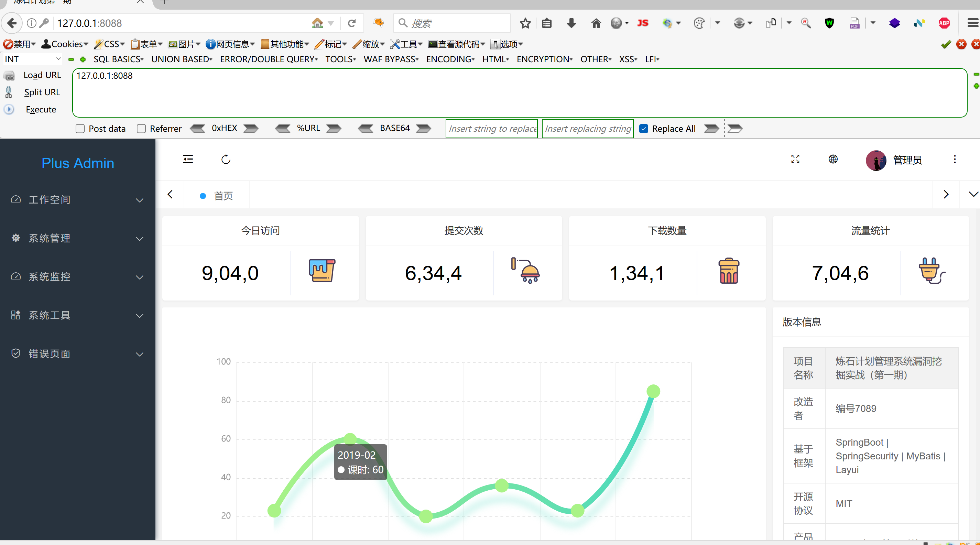The image size is (980, 545).
Task: Uncheck the Replace All checkbox
Action: click(644, 129)
